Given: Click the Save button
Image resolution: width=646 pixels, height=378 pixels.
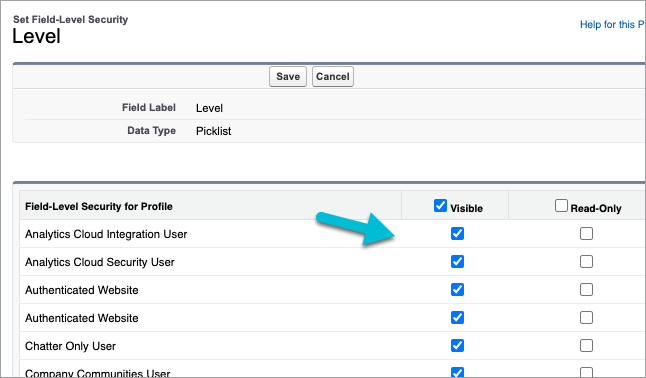Looking at the screenshot, I should click(288, 77).
